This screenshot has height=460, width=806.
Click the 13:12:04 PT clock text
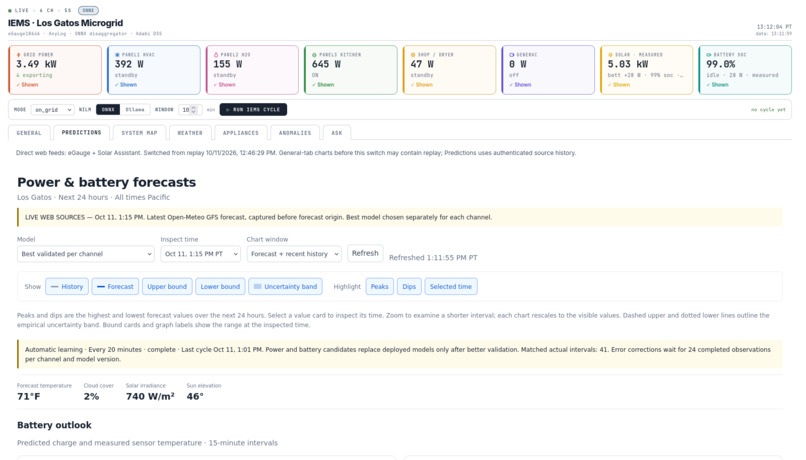774,27
